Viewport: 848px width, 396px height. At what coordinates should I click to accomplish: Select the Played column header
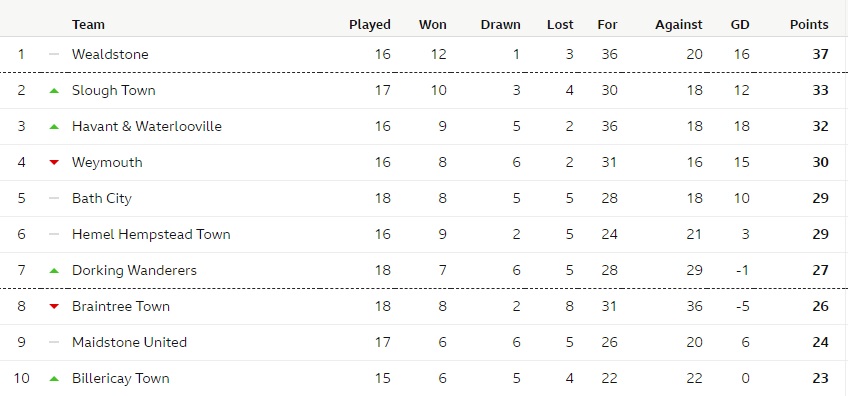click(370, 24)
